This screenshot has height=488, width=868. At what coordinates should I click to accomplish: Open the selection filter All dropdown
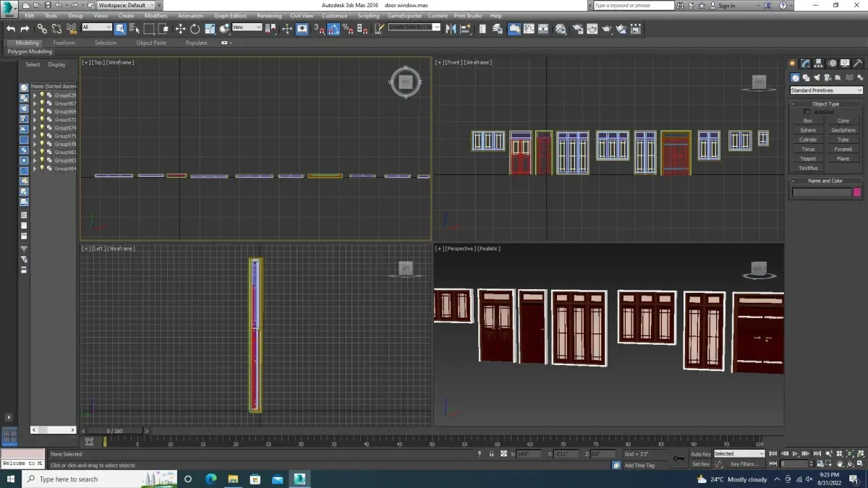[x=96, y=27]
